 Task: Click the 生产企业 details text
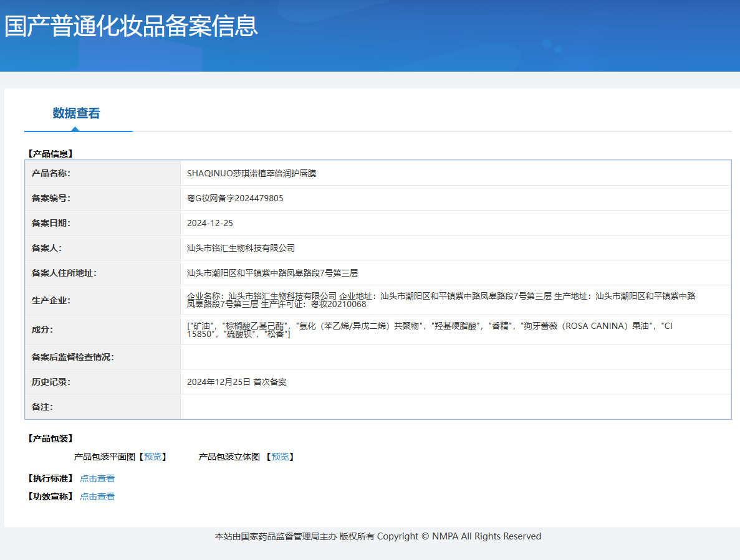pos(441,300)
